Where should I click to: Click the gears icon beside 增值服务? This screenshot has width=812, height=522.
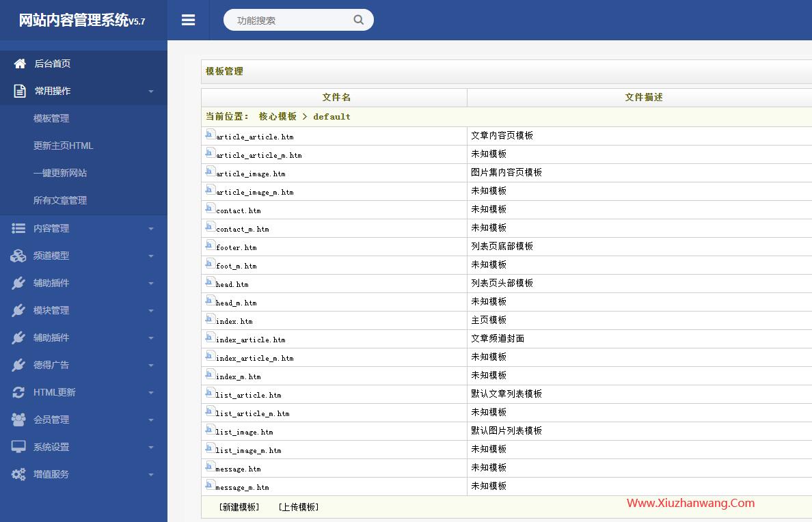point(18,474)
